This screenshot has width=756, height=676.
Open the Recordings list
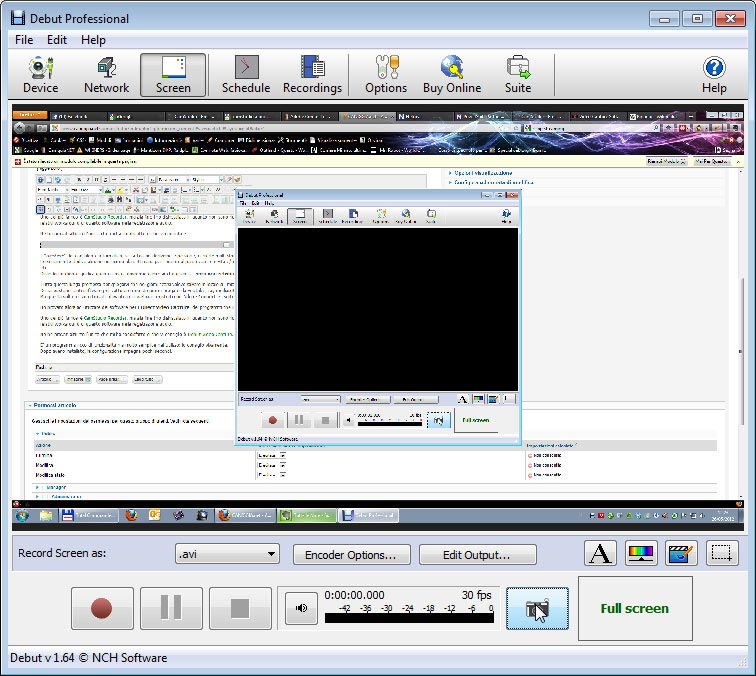(x=312, y=75)
